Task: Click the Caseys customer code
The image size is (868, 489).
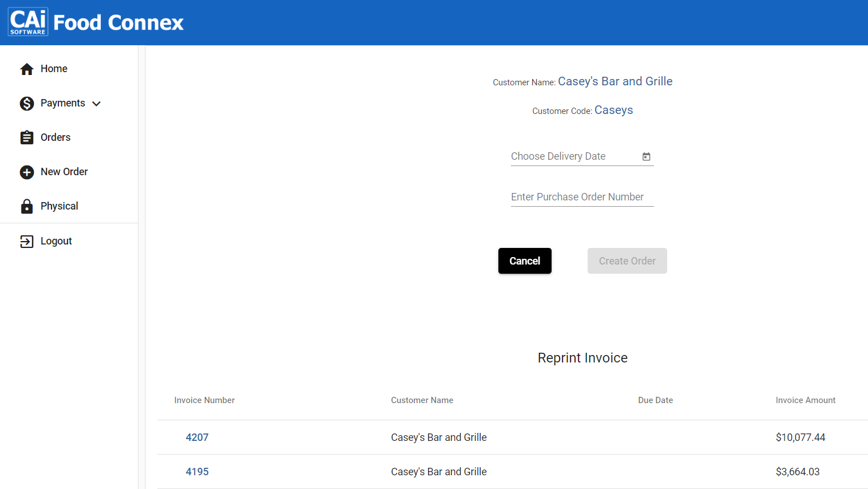Action: click(x=613, y=110)
